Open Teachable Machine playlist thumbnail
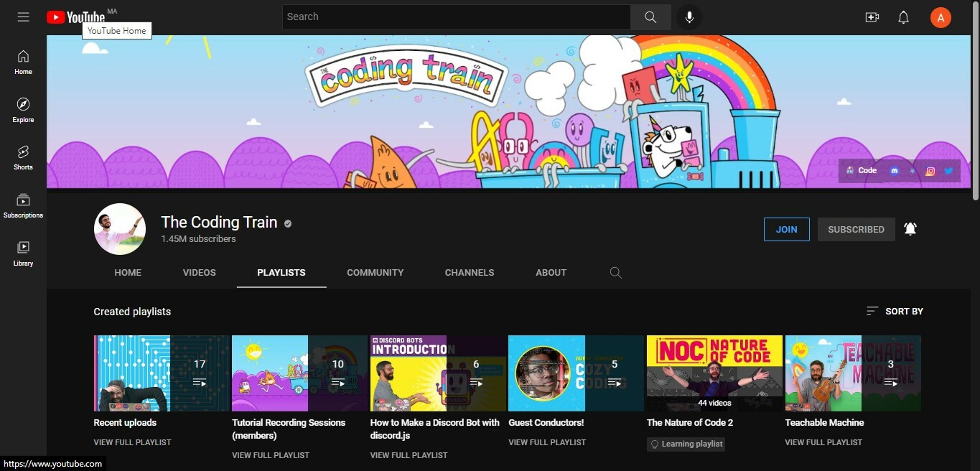The image size is (980, 471). pos(853,373)
